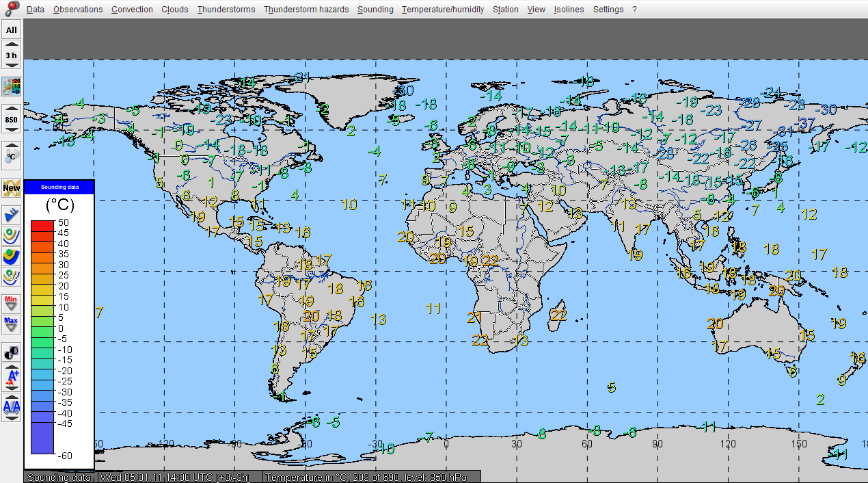The height and width of the screenshot is (483, 868).
Task: Click the 21 value on southwest African coast
Action: pyautogui.click(x=475, y=317)
